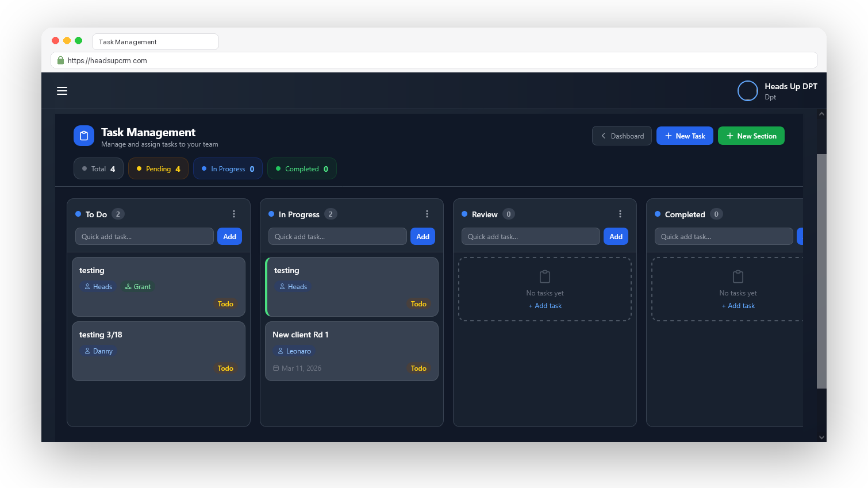
Task: Filter by In Progress pill
Action: click(228, 168)
